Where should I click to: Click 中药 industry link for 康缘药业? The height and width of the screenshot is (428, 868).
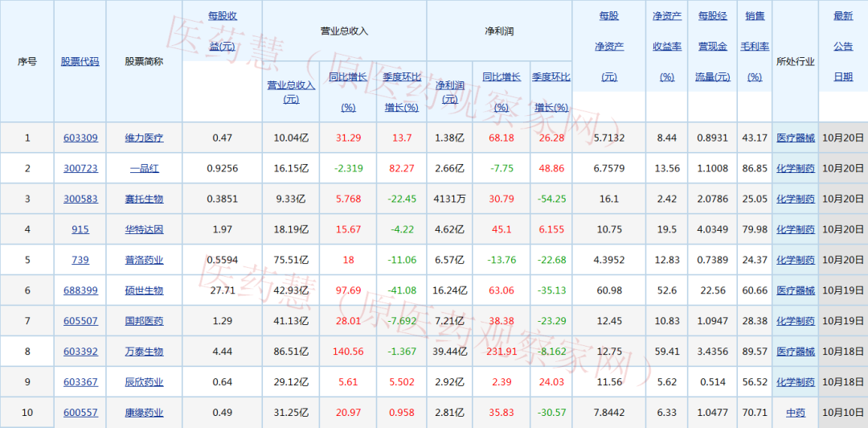click(x=796, y=413)
